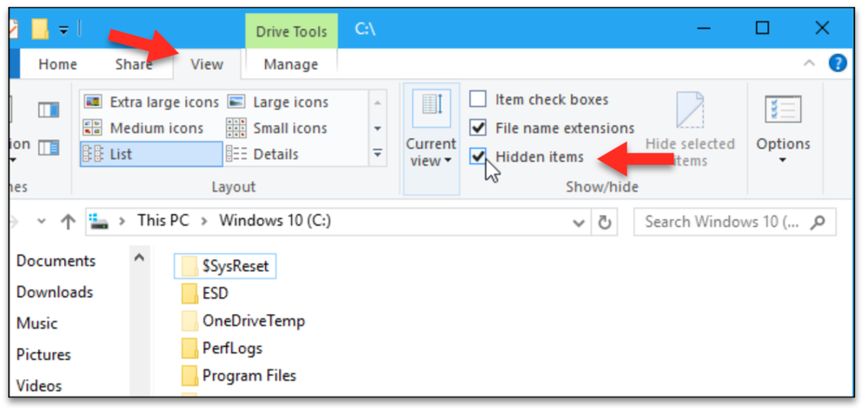This screenshot has height=413, width=868.
Task: Open address bar history dropdown
Action: tap(579, 223)
